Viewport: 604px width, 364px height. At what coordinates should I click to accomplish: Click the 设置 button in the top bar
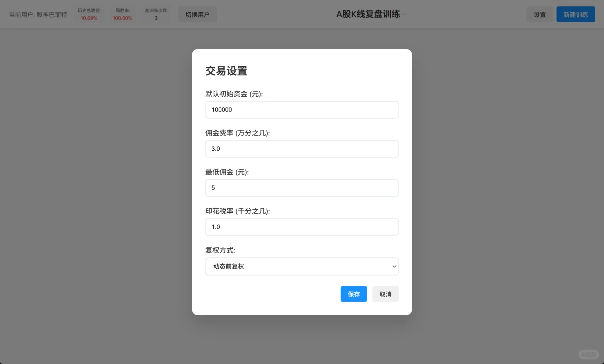click(540, 14)
